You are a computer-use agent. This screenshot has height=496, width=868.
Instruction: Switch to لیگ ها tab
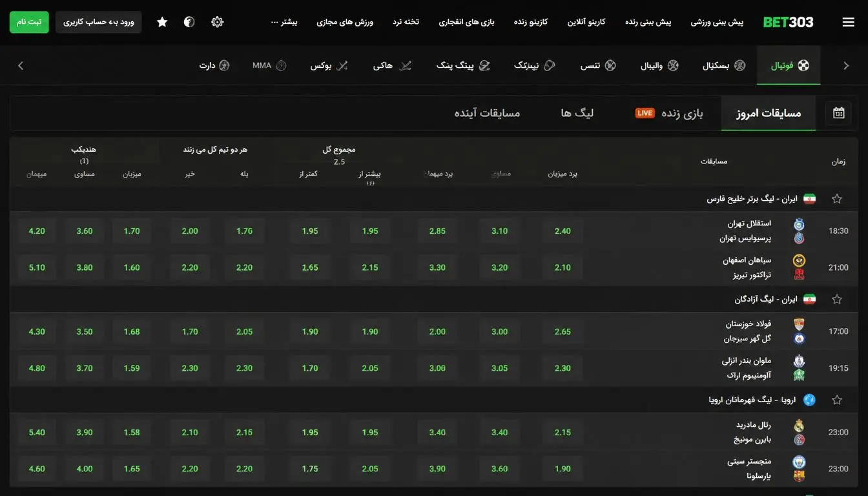577,113
